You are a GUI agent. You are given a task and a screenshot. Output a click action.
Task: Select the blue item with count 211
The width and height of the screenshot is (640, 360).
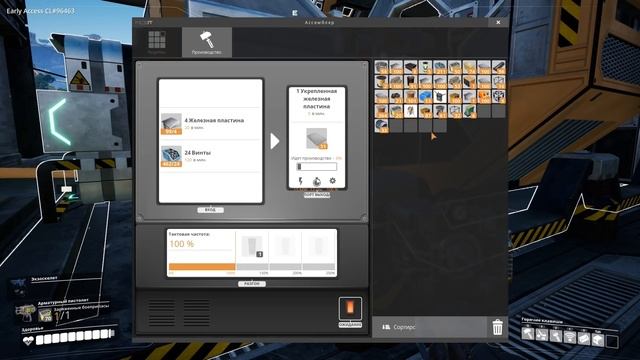coord(440,67)
